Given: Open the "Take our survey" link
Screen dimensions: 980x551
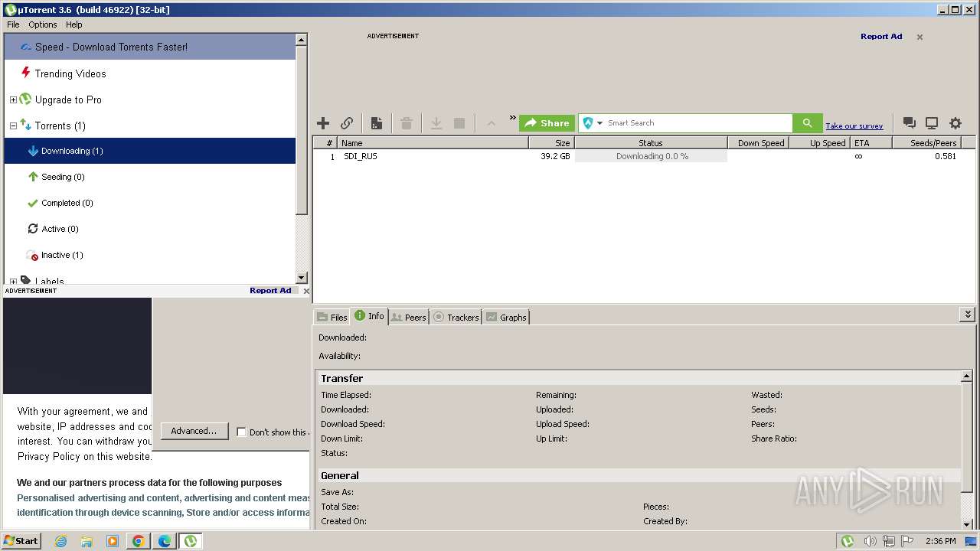Looking at the screenshot, I should (x=854, y=126).
